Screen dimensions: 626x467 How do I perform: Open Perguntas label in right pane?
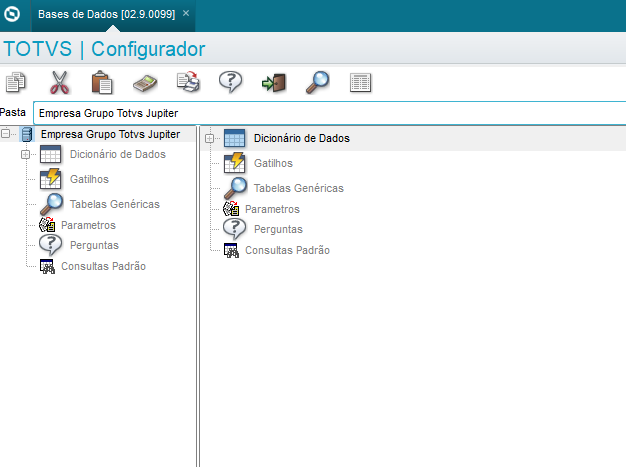pos(279,229)
